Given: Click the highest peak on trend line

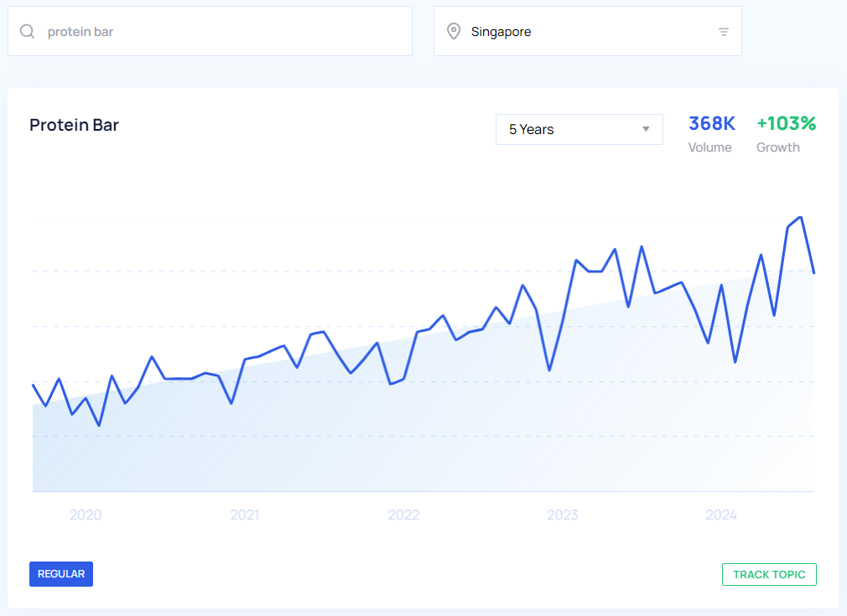Looking at the screenshot, I should 802,217.
